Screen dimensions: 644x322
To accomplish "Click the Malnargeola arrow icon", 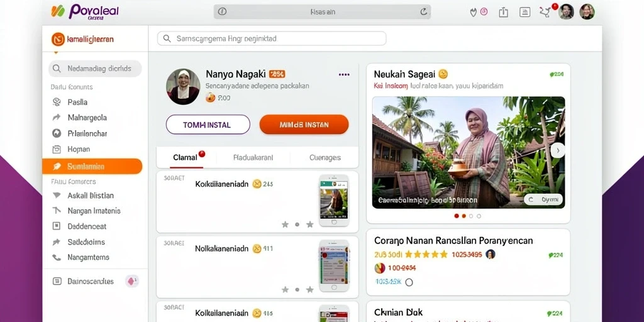I will coord(57,118).
